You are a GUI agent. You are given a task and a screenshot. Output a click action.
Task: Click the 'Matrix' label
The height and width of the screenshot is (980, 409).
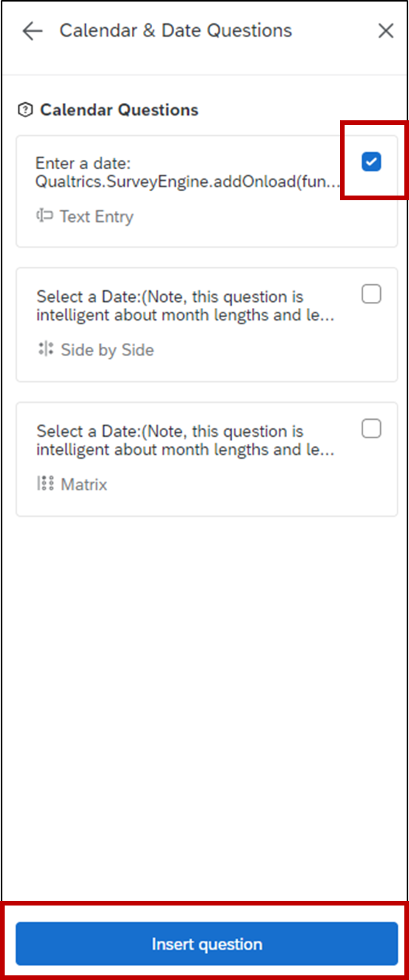tap(84, 485)
